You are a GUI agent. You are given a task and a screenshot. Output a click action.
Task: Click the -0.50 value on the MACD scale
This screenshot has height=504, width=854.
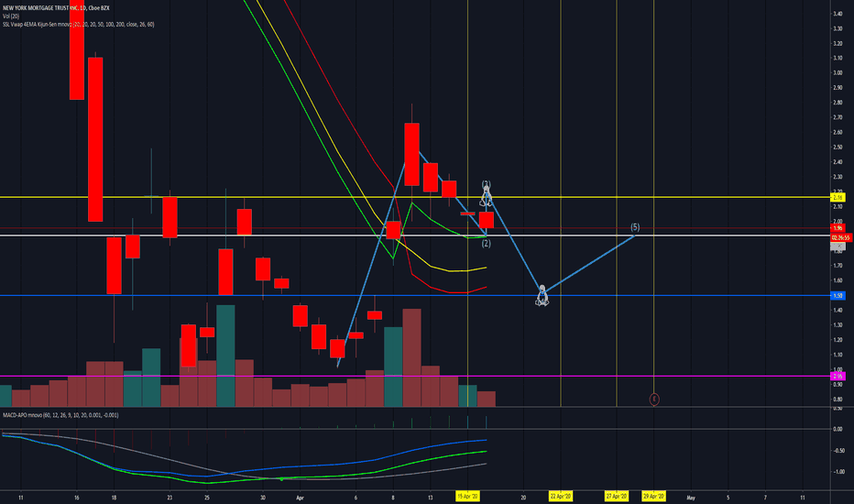click(x=838, y=451)
